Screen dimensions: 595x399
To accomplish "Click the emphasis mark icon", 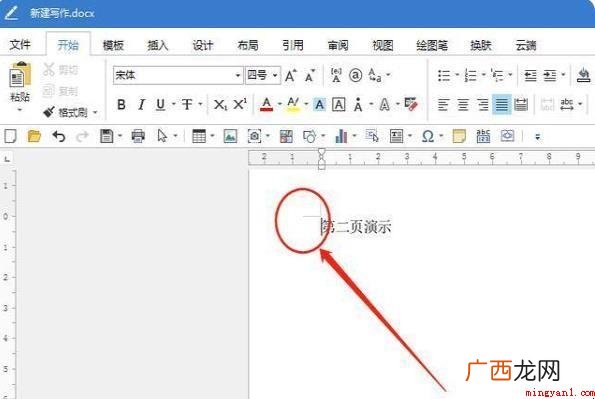I will click(358, 104).
